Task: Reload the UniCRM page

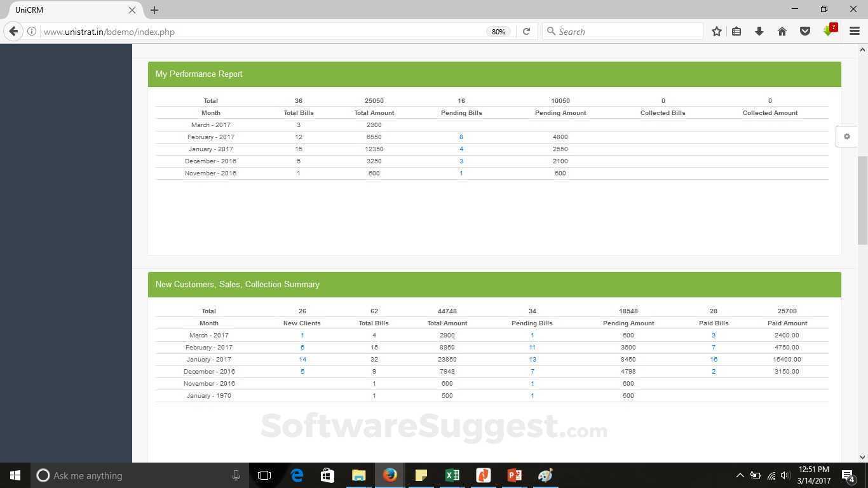Action: [x=526, y=31]
